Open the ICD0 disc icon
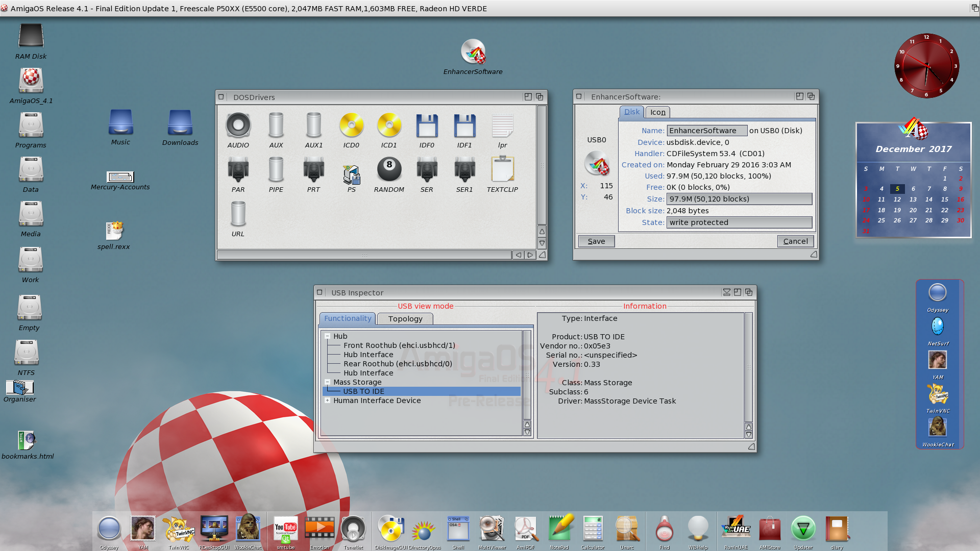The image size is (980, 551). point(351,126)
